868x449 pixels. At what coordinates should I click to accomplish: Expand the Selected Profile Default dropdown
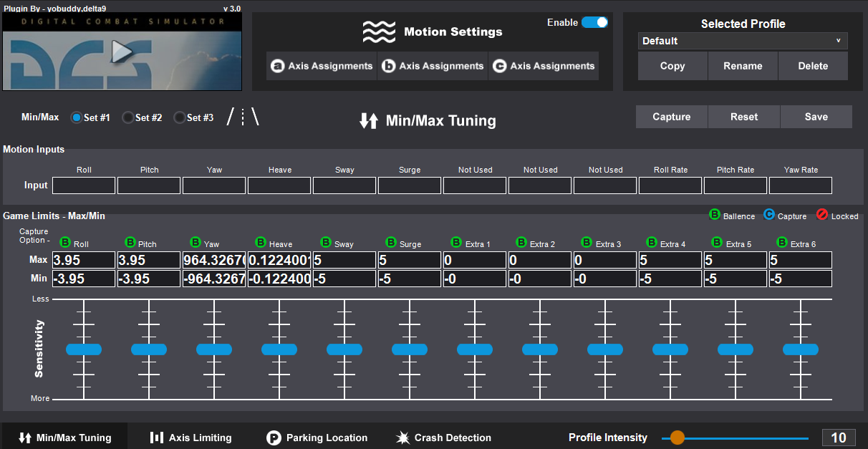click(743, 41)
